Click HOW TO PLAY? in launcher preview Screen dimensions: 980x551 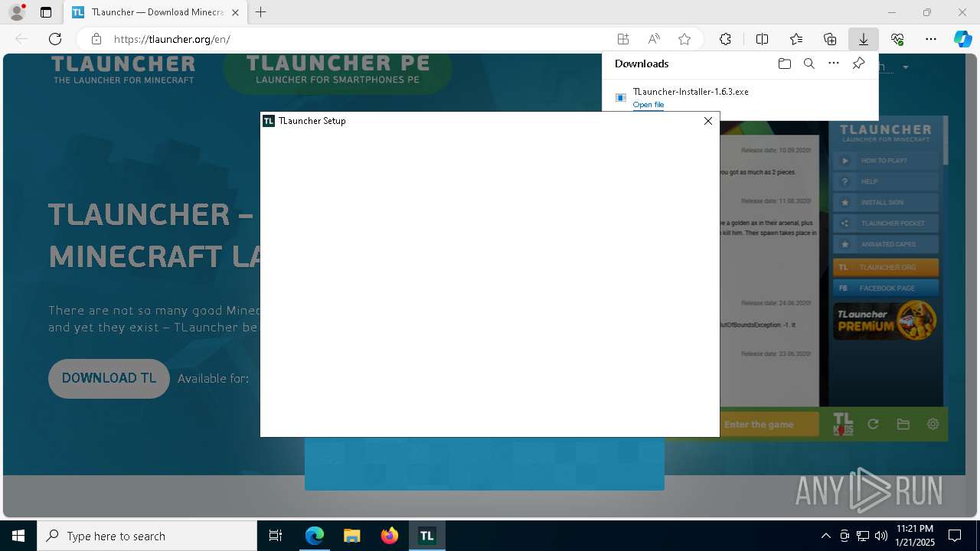[x=886, y=161]
